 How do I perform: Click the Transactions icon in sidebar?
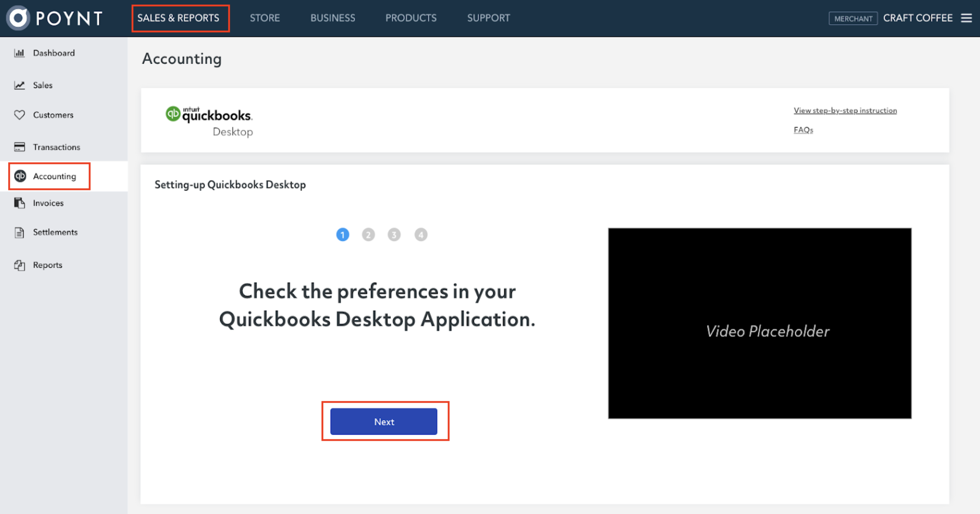[x=19, y=146]
